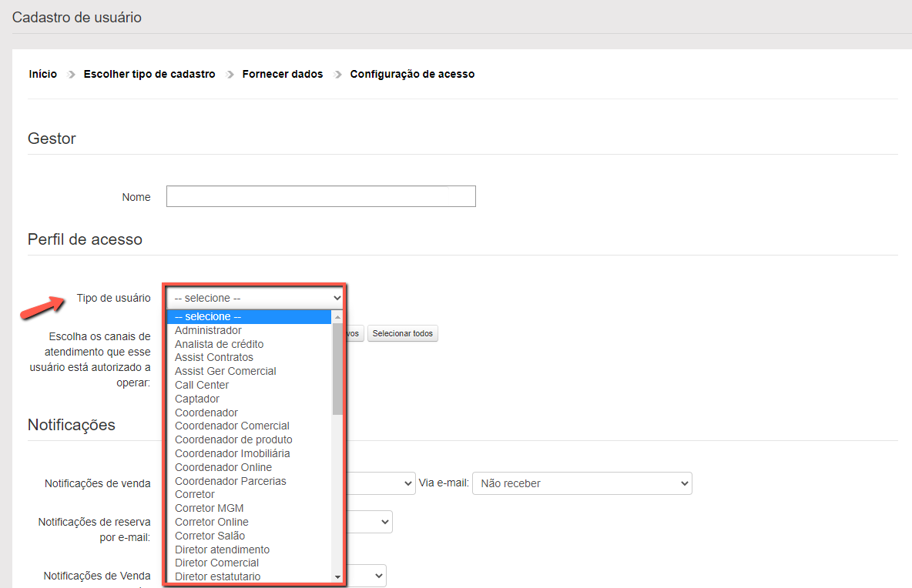Open Fornecer dados breadcrumb step

tap(282, 75)
